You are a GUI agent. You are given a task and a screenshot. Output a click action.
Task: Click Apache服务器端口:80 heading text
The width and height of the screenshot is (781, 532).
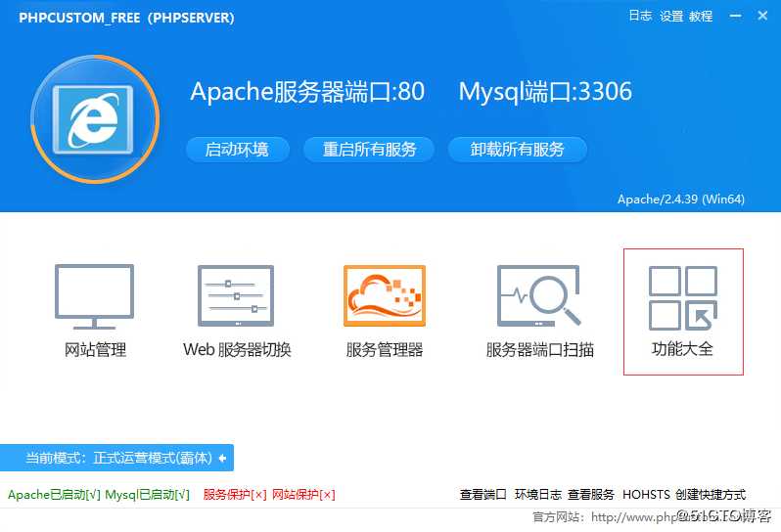point(307,92)
